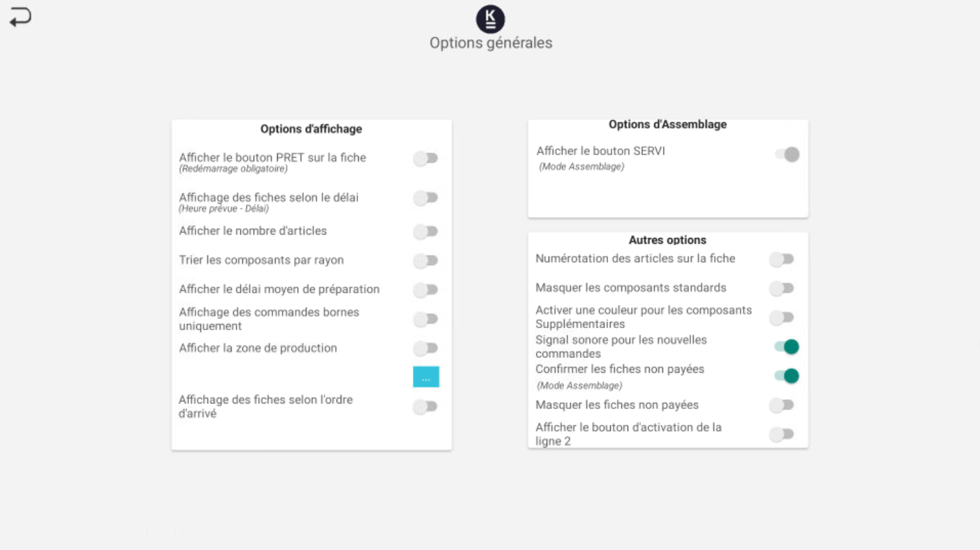Viewport: 980px width, 550px height.
Task: Enable Afficher la zone de production
Action: [425, 348]
